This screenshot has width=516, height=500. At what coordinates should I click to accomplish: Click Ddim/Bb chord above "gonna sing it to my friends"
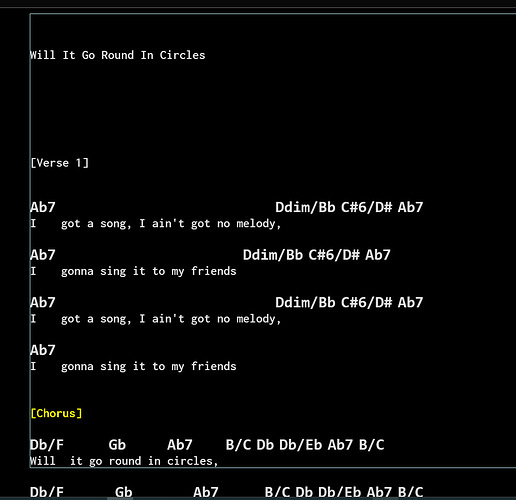(x=273, y=255)
